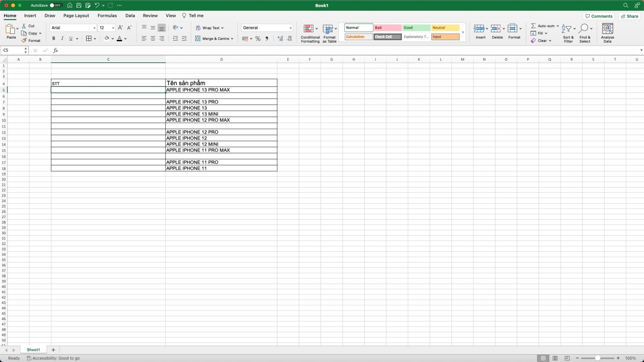Toggle italic formatting
This screenshot has height=362, width=644.
click(x=62, y=38)
